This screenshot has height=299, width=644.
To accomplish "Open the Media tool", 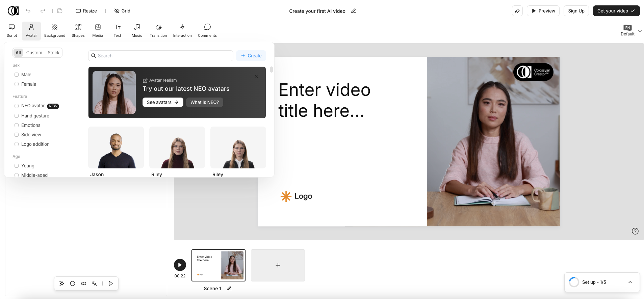I will tap(98, 31).
